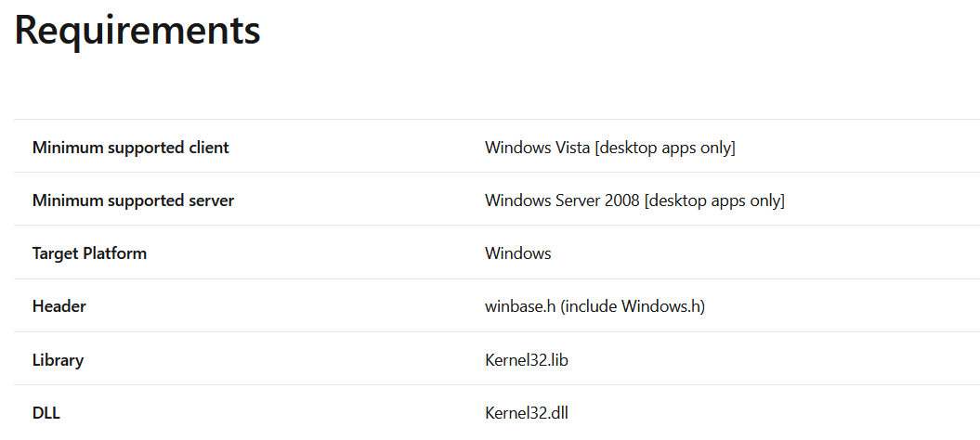
Task: Click the Windows target platform value
Action: pos(518,253)
